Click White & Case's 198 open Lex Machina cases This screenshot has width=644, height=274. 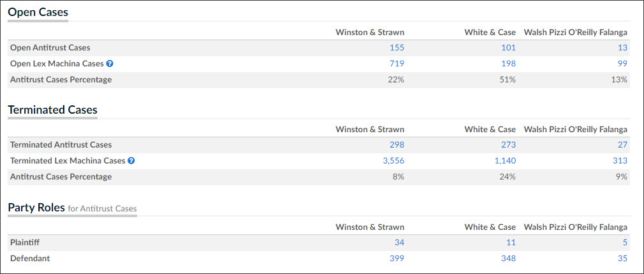[x=508, y=64]
